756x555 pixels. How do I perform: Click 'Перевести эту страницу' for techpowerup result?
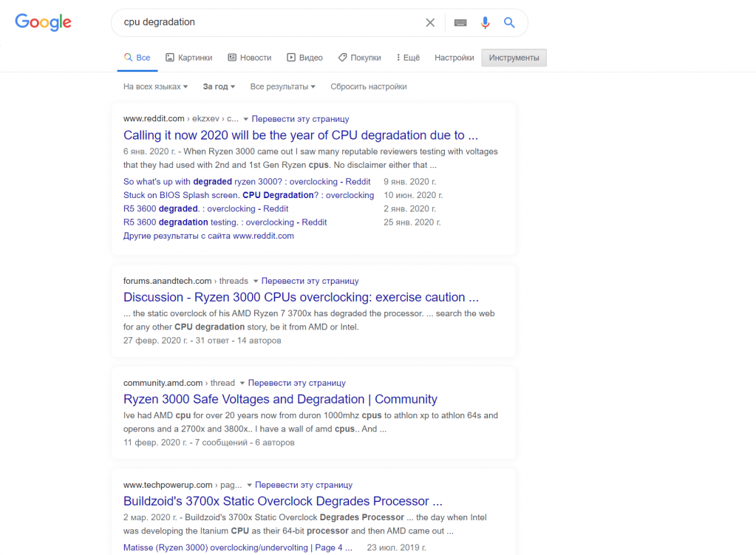304,485
